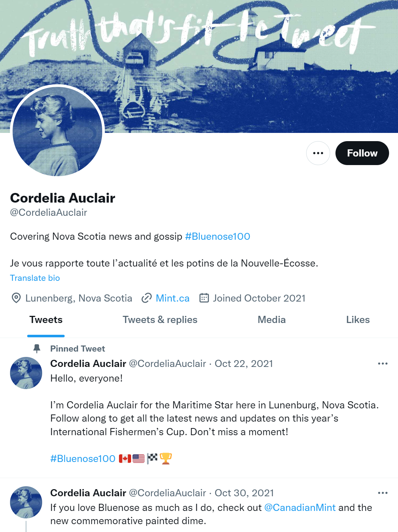Switch to the Tweets & replies tab
The width and height of the screenshot is (398, 532).
pyautogui.click(x=160, y=320)
